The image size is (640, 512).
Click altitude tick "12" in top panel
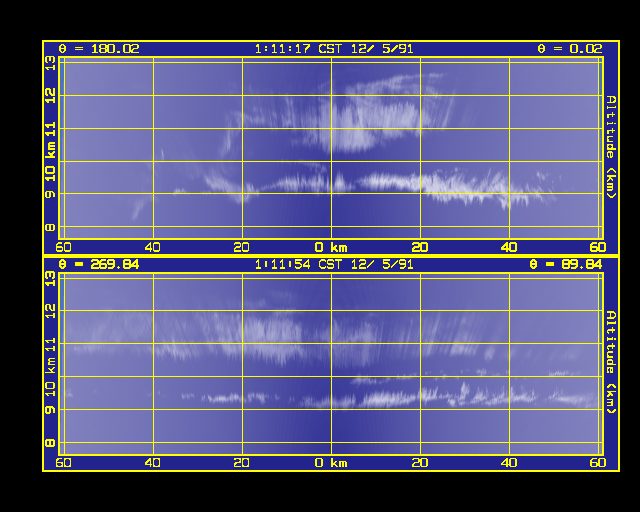50,96
